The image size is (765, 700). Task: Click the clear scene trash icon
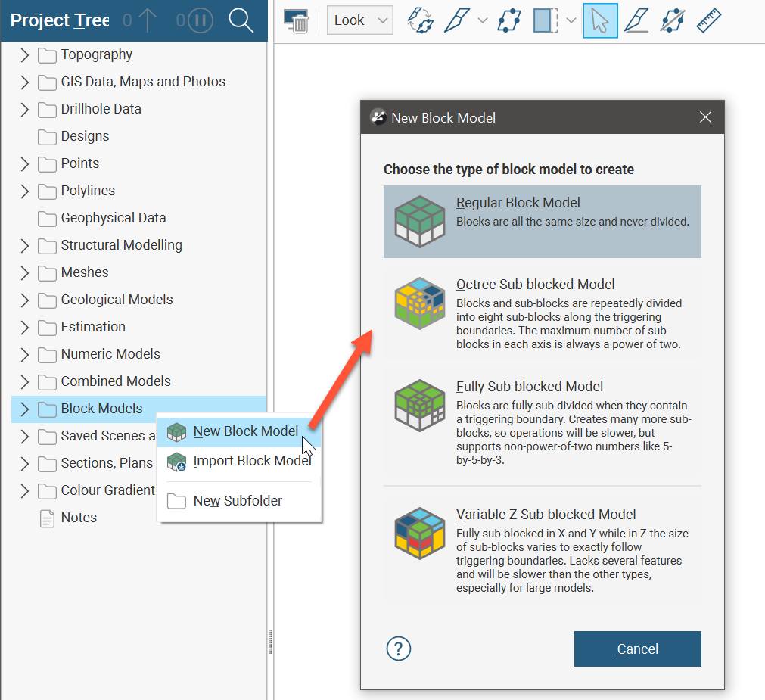[296, 20]
